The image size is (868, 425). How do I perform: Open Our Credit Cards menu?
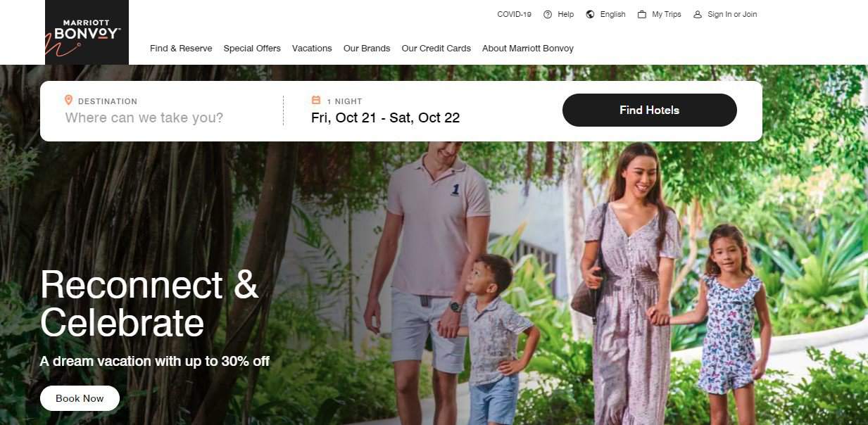pos(436,49)
